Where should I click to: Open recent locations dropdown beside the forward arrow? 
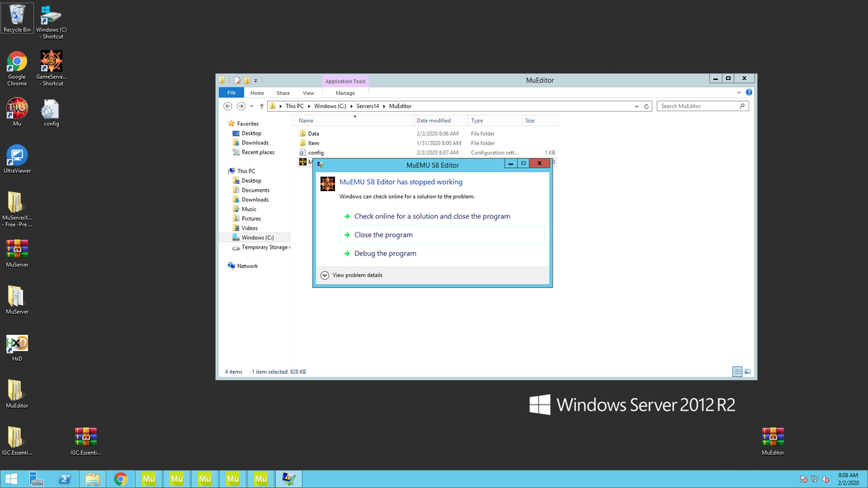point(252,106)
